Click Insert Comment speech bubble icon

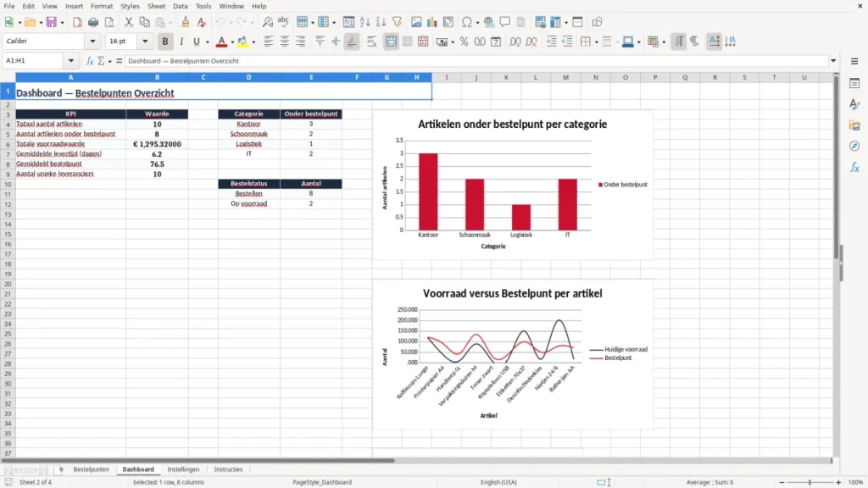pos(505,22)
